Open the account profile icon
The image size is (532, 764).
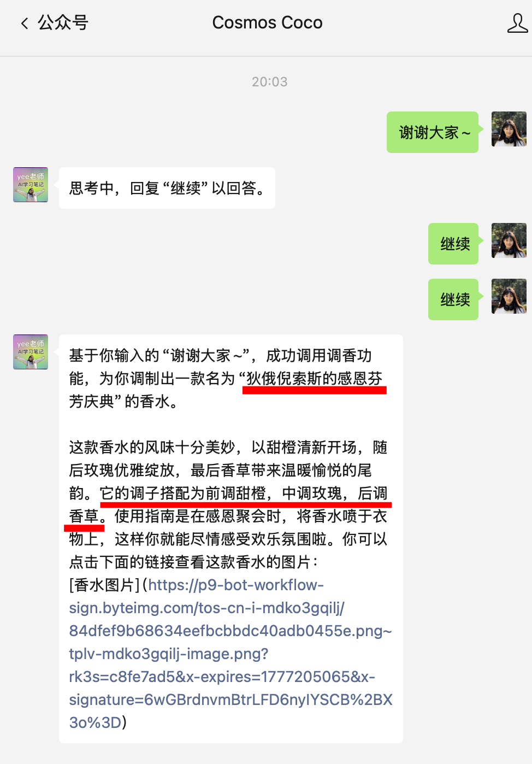517,23
